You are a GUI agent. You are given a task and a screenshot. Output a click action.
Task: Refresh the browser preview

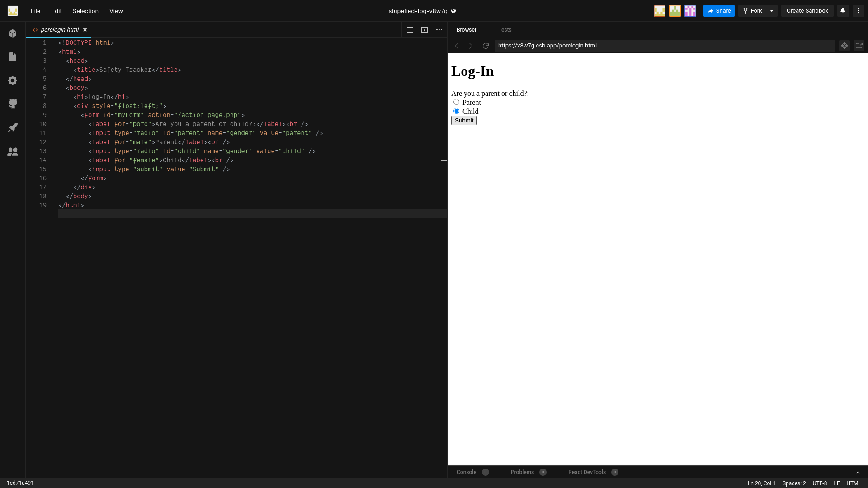486,46
